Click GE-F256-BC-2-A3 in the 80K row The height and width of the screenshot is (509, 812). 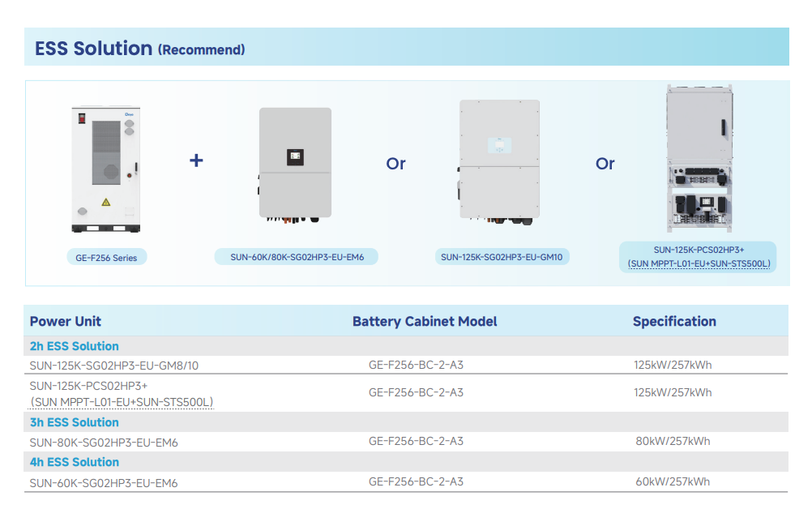416,441
